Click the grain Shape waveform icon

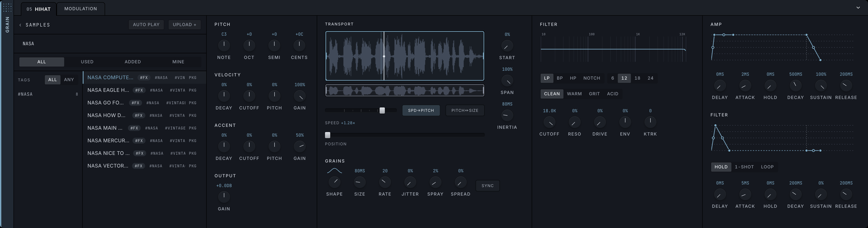[x=334, y=171]
